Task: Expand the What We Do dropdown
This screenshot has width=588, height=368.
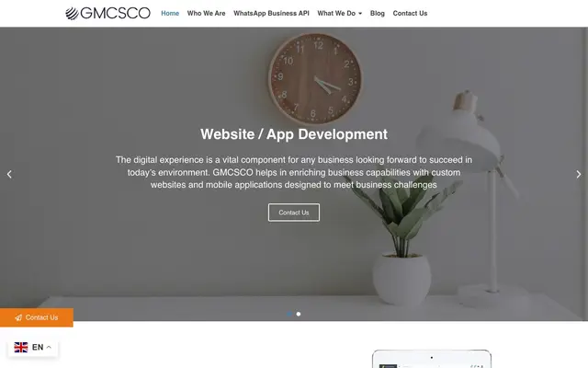Action: (x=339, y=13)
